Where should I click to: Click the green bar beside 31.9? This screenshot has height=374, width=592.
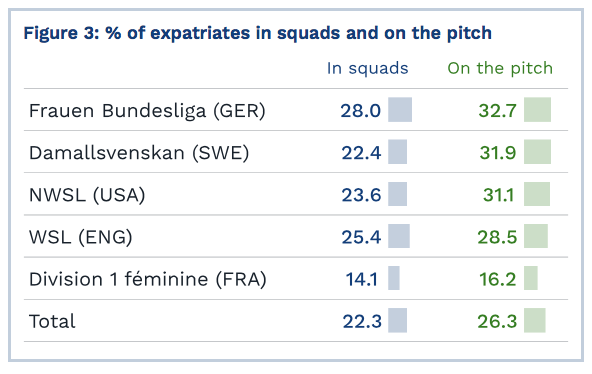coord(537,152)
